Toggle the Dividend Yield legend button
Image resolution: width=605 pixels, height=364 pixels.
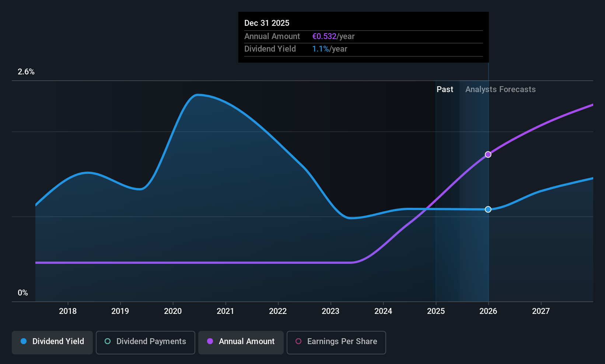pos(52,342)
